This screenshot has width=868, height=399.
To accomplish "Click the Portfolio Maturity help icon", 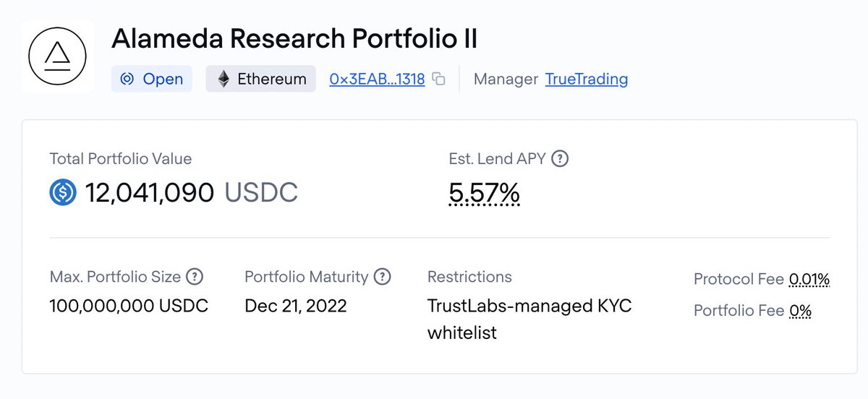I will 383,276.
